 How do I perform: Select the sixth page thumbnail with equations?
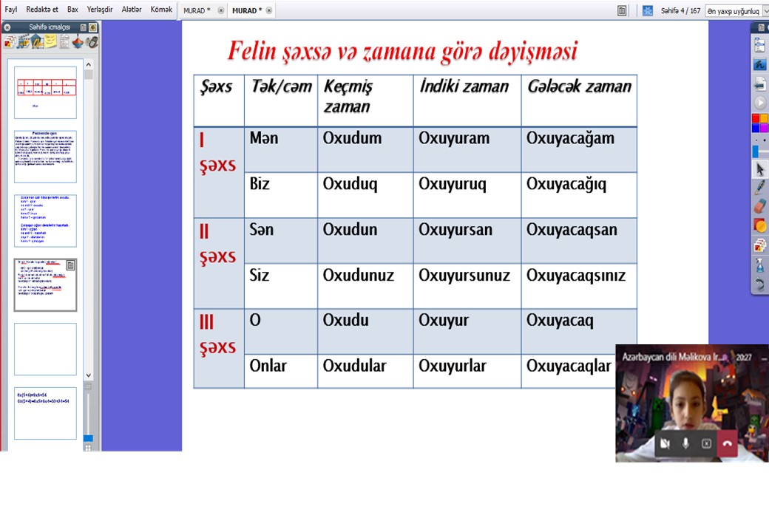(45, 414)
